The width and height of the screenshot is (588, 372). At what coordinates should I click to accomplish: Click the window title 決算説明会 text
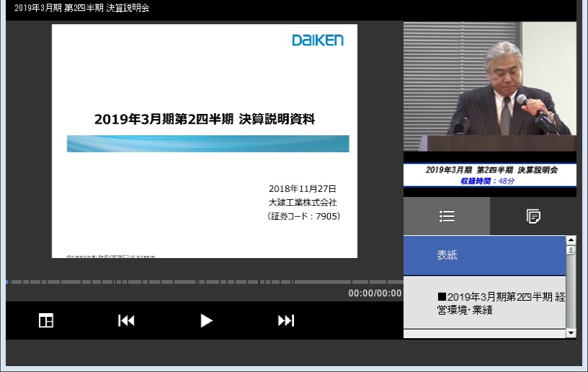point(128,8)
